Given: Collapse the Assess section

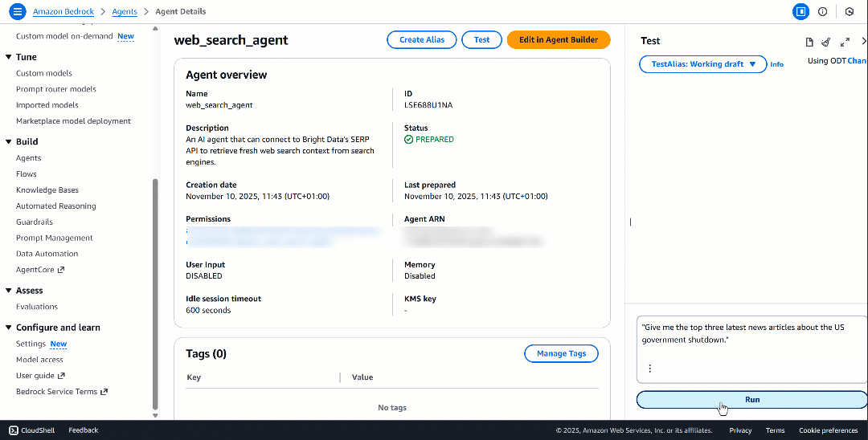Looking at the screenshot, I should pyautogui.click(x=8, y=290).
